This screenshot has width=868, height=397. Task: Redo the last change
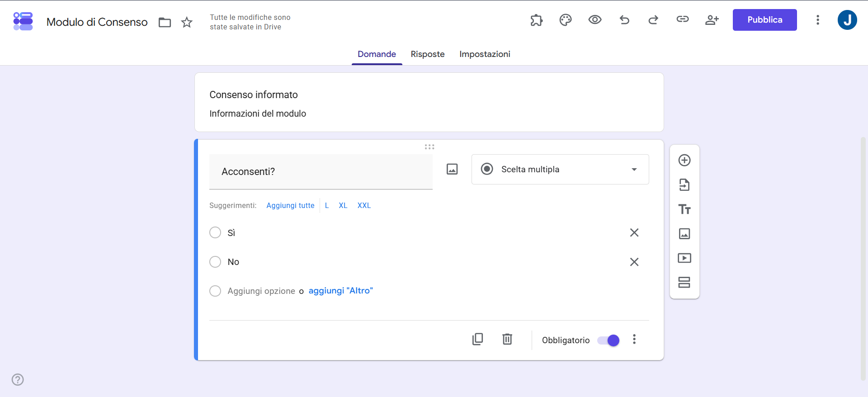point(653,20)
